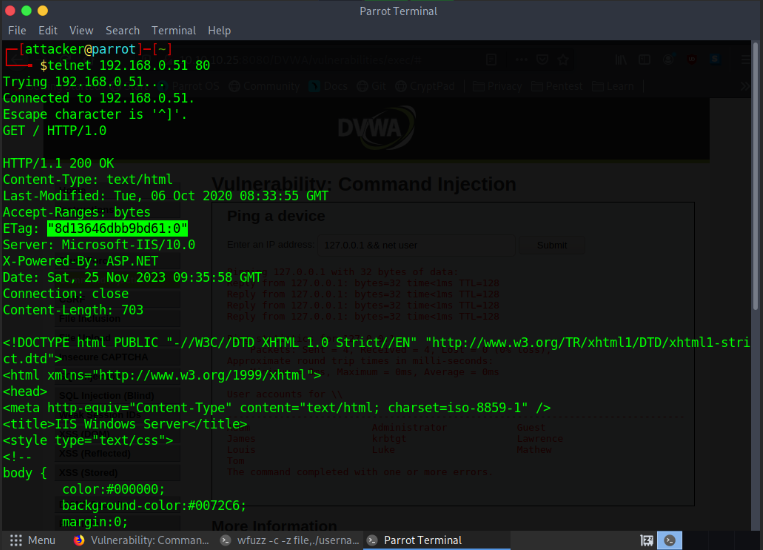763x550 pixels.
Task: Click the highlighted ETag value text
Action: click(x=116, y=229)
